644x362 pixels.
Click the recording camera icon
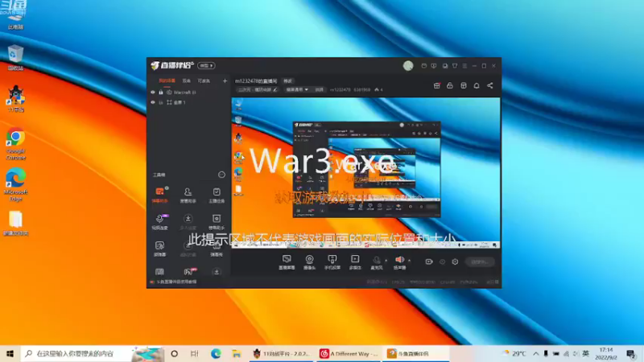[x=429, y=262]
